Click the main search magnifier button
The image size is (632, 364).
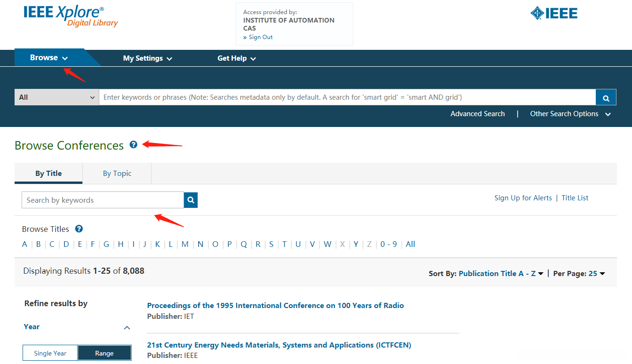(606, 98)
